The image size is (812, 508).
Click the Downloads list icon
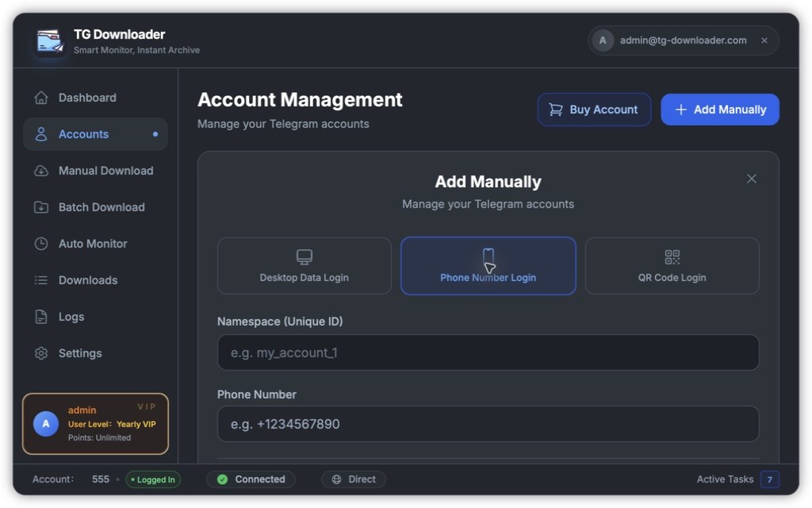coord(41,280)
